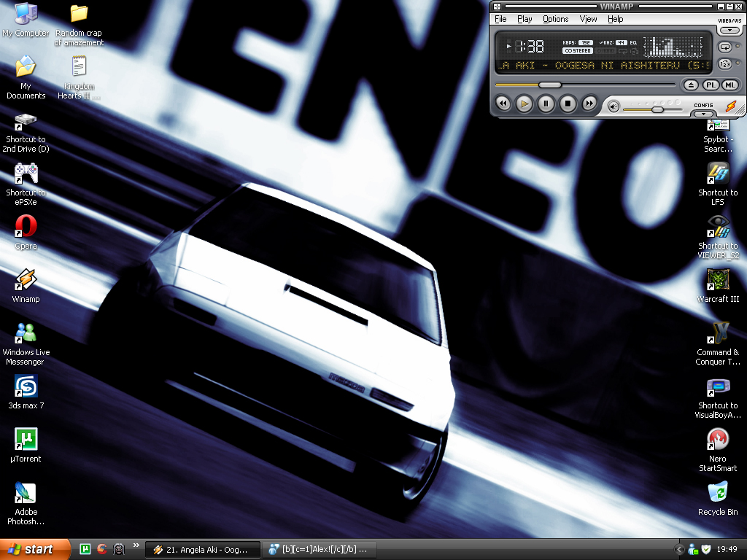This screenshot has width=747, height=560.
Task: Select the Adobe Photoshop shortcut
Action: click(x=26, y=503)
